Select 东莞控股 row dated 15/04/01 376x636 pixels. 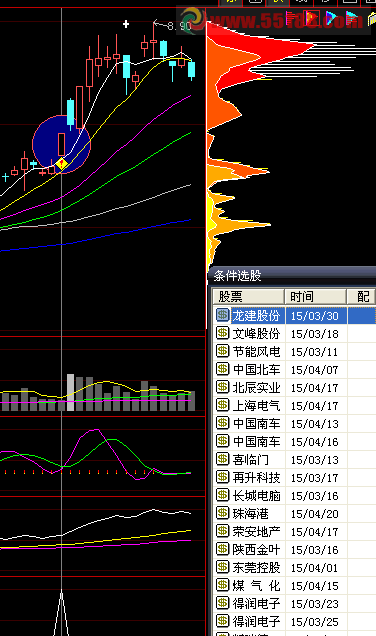coord(295,567)
